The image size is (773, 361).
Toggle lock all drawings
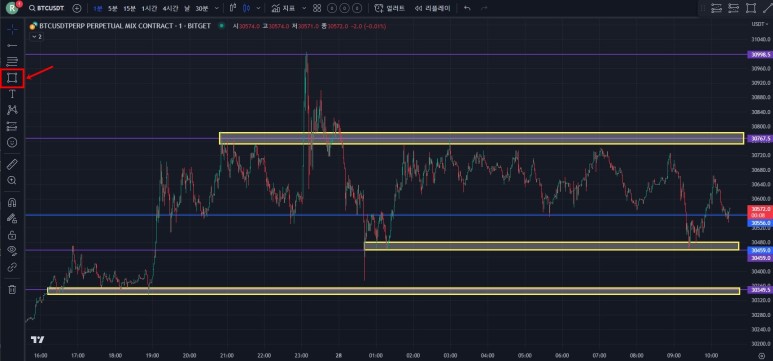(12, 235)
